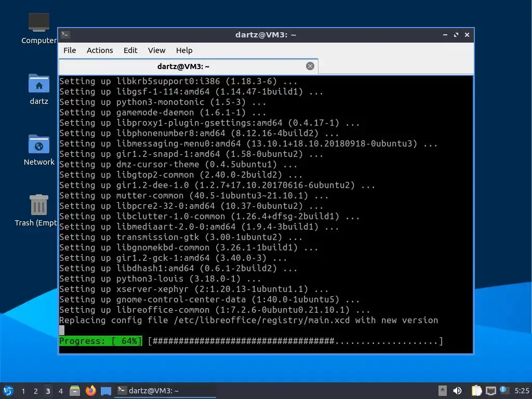
Task: Switch to workspace 1
Action: click(x=23, y=391)
